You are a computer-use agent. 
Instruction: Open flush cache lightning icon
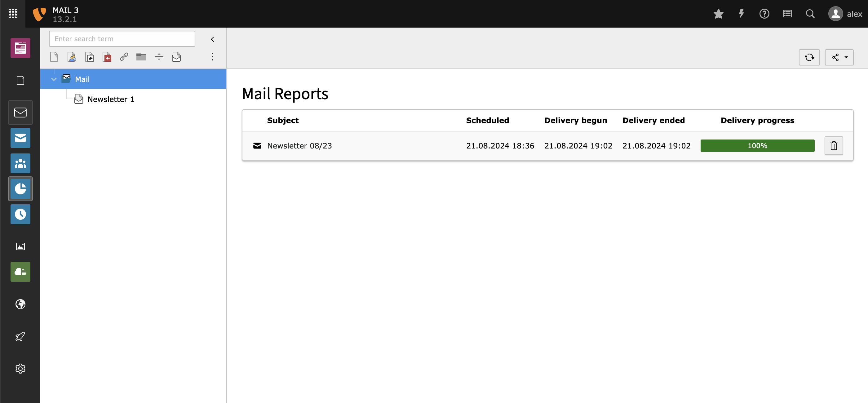coord(741,14)
